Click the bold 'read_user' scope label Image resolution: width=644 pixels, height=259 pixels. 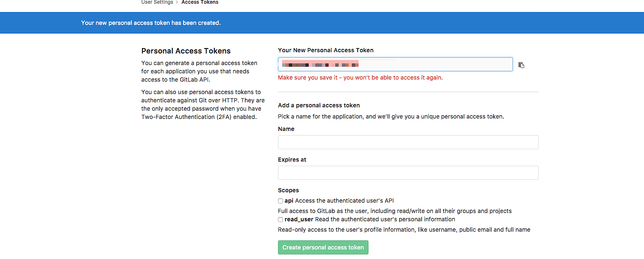point(299,219)
